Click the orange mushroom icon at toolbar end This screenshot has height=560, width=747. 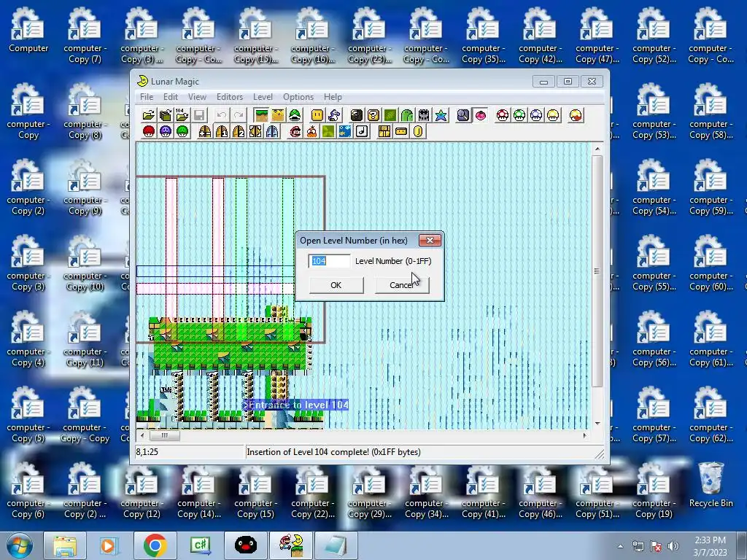pos(576,115)
